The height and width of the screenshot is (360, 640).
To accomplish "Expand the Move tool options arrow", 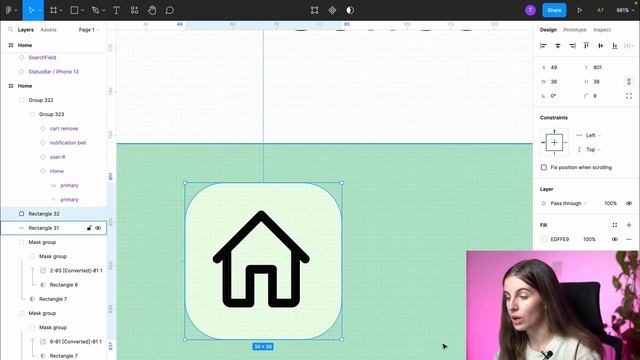I will point(40,11).
